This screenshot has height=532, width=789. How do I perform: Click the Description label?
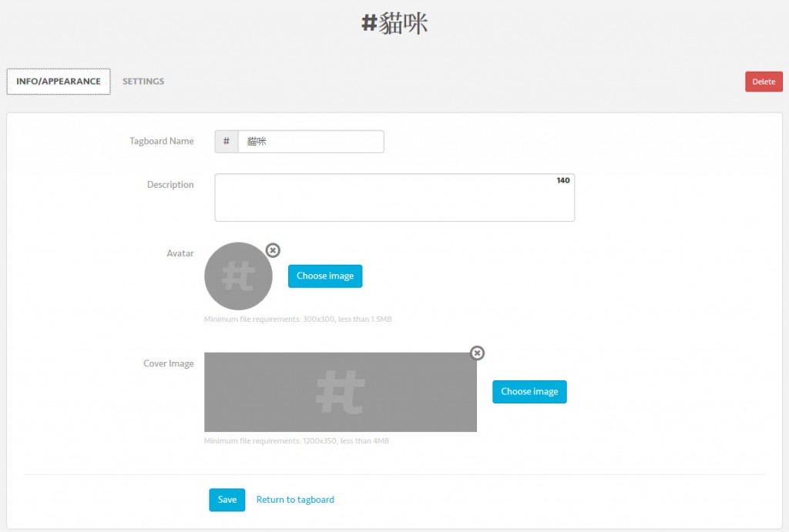pos(170,185)
